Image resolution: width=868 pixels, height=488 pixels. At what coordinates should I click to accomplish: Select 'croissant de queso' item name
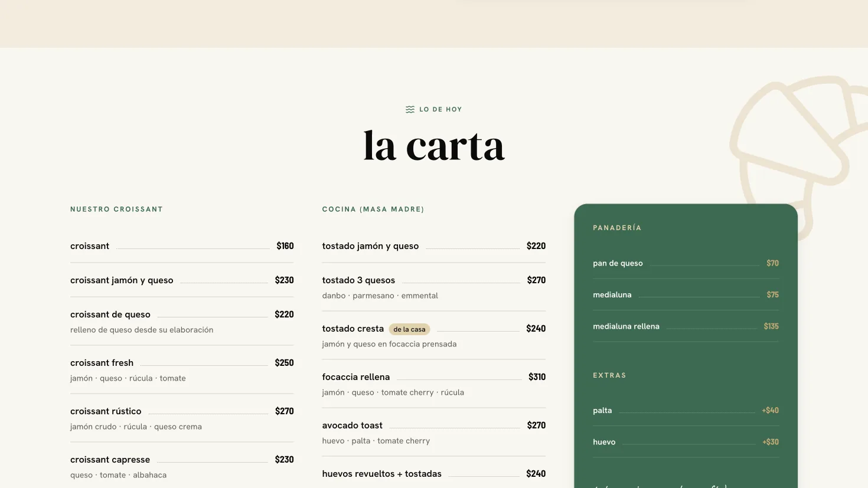[x=110, y=315]
